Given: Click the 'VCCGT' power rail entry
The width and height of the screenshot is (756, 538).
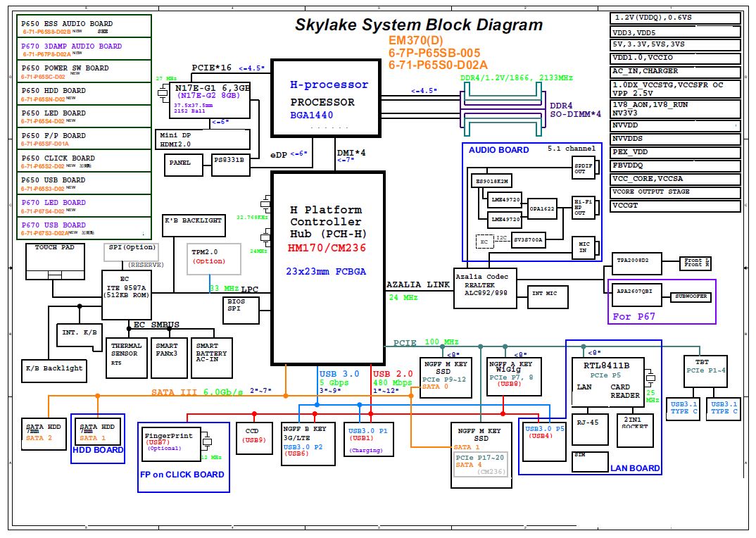Looking at the screenshot, I should click(675, 206).
